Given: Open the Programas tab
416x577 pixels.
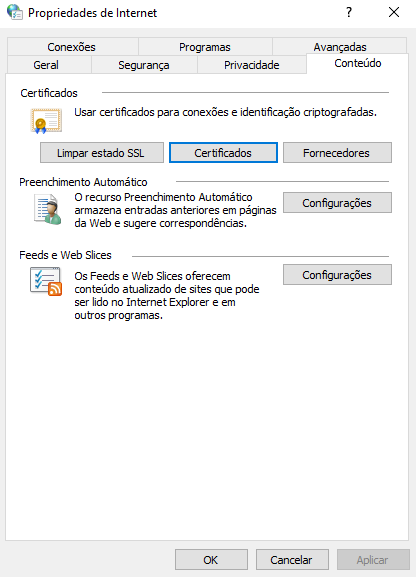Looking at the screenshot, I should 205,47.
